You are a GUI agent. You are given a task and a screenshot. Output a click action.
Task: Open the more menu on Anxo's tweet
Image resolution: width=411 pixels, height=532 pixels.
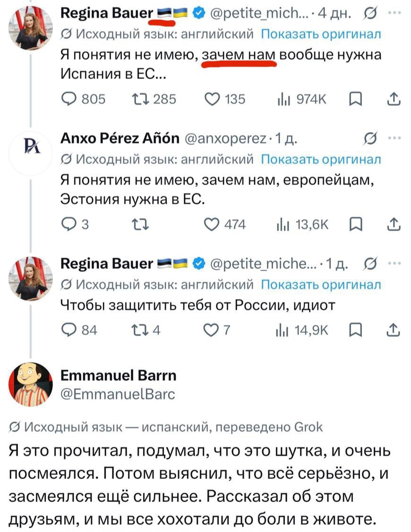[394, 138]
